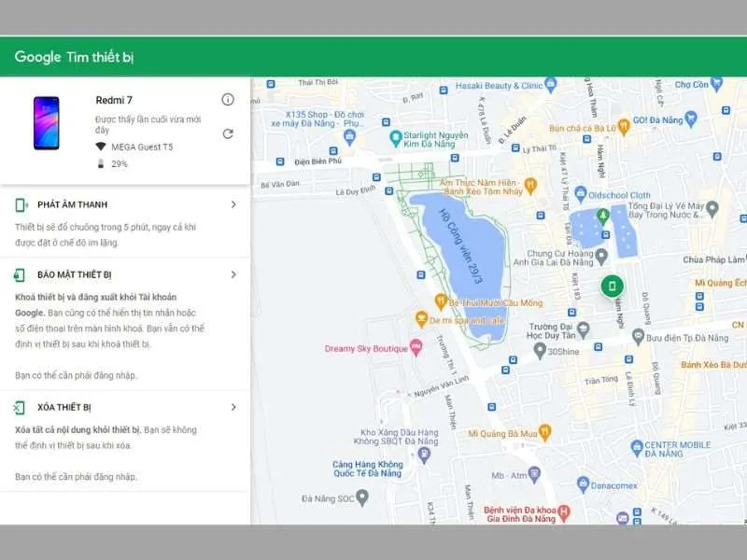The height and width of the screenshot is (560, 747).
Task: Click X135 Shop shopping bag pin
Action: 349,136
